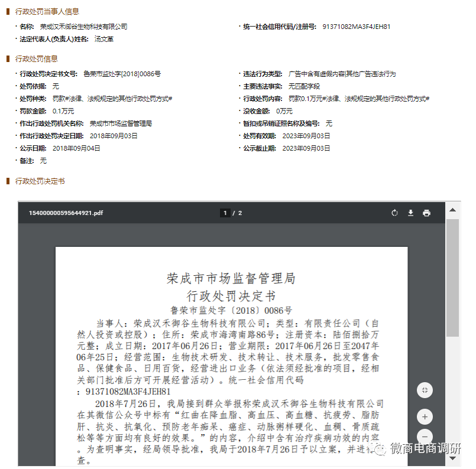Select company name 荣成汉禾御谷生物科技有限公司

[83, 27]
